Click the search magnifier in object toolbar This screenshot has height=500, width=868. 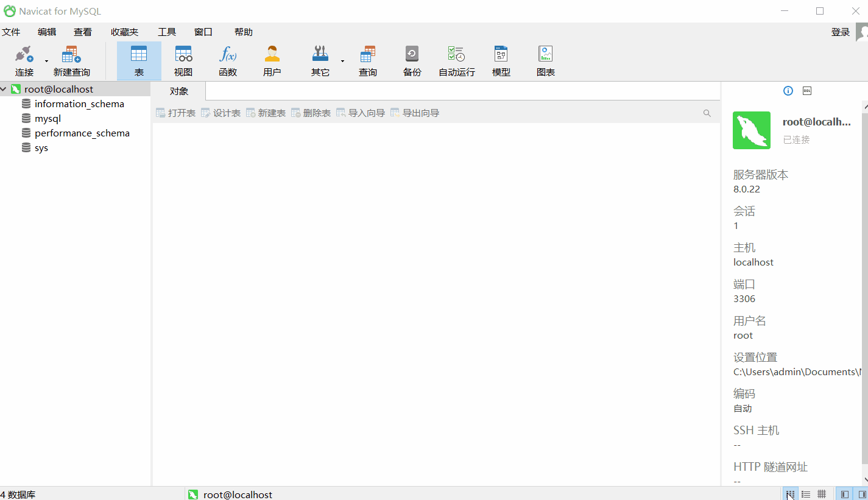point(707,113)
